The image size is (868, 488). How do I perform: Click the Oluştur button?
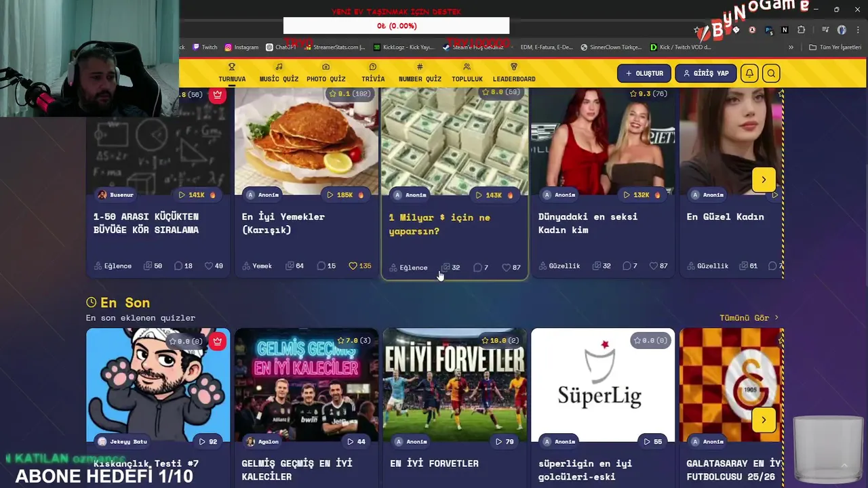click(x=644, y=73)
